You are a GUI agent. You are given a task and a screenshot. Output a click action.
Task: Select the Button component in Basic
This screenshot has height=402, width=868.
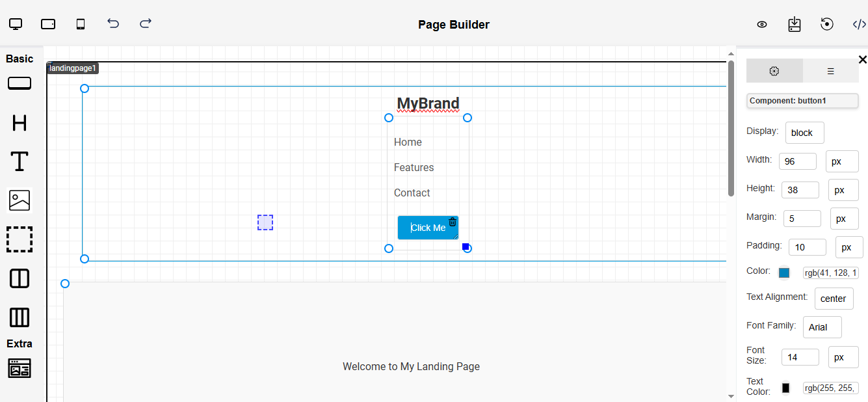[x=20, y=83]
